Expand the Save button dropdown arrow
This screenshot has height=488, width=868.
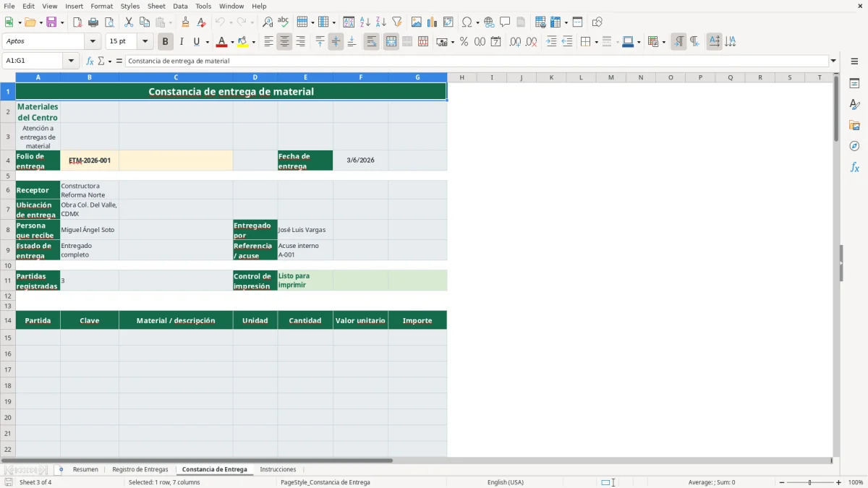click(62, 23)
